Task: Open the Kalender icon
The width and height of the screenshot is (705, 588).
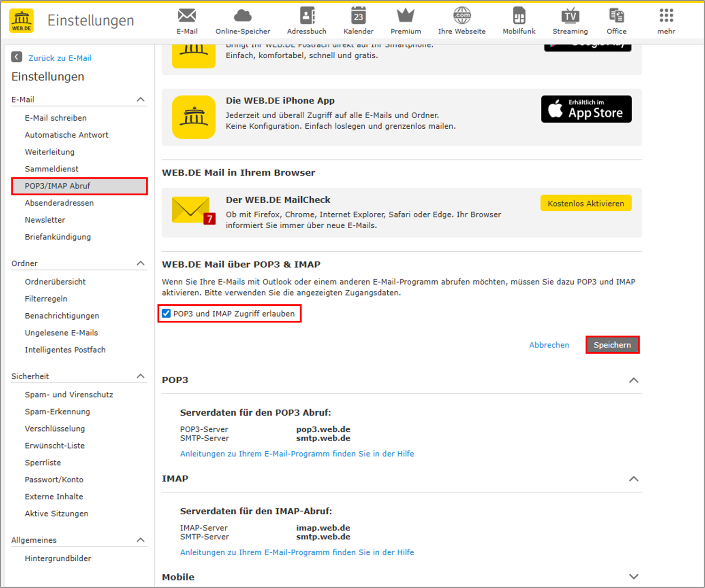Action: coord(358,16)
